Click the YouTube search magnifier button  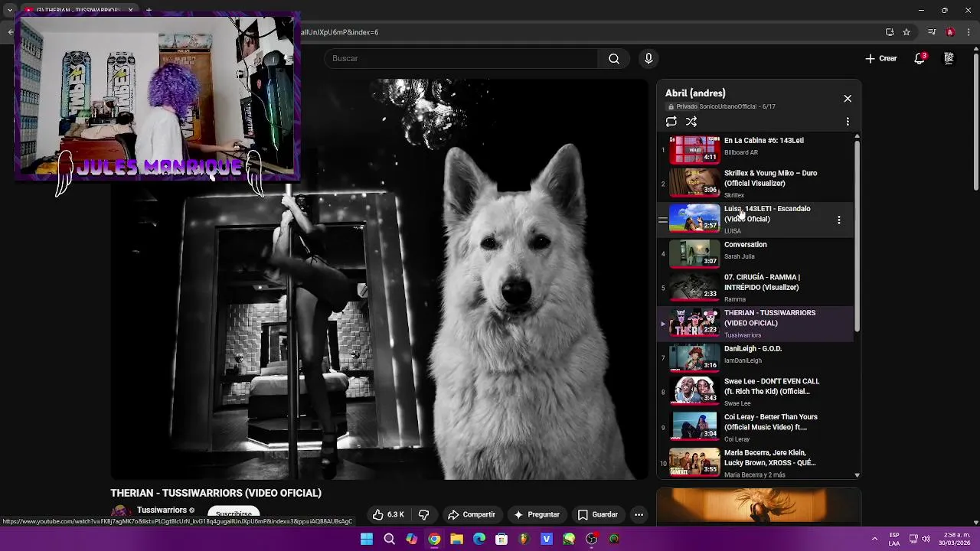(614, 59)
